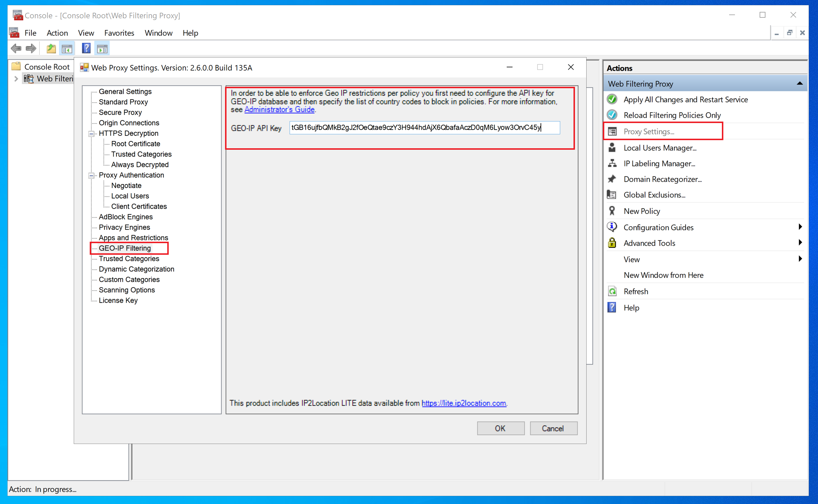The image size is (818, 504).
Task: Click the Up one level folder icon
Action: point(51,49)
